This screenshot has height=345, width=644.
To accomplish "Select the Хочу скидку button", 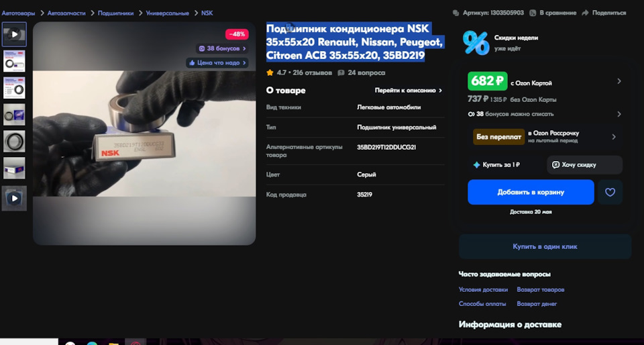I will (x=584, y=164).
